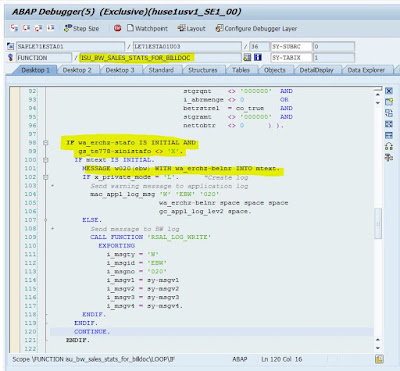This screenshot has width=400, height=371.
Task: Click 'IF wa_erchz-stafo IS INITIAL AND' line
Action: point(131,143)
